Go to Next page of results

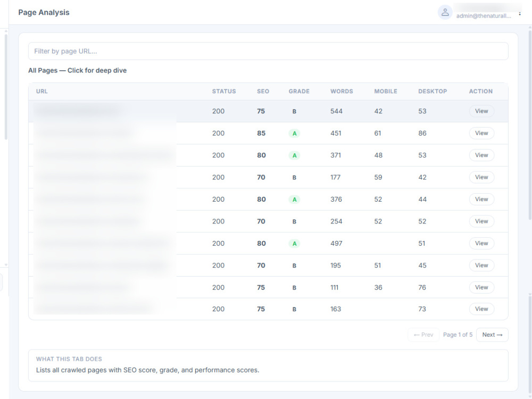click(x=492, y=335)
